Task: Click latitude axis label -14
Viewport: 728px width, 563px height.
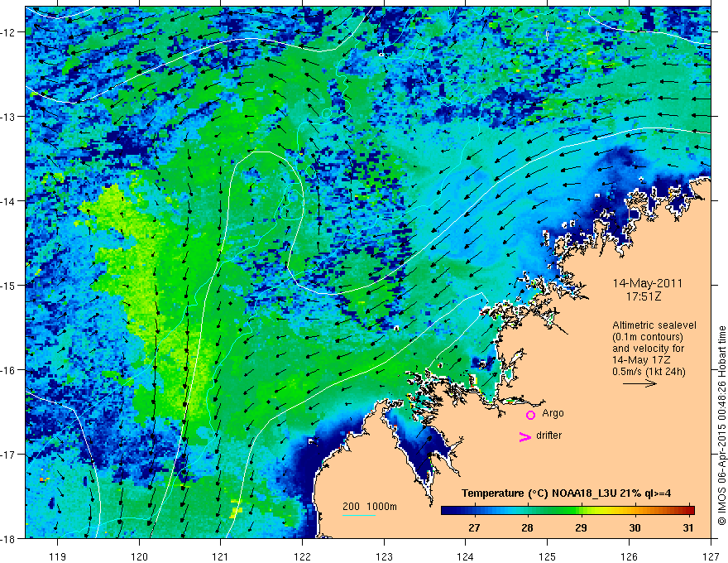Action: tap(8, 201)
